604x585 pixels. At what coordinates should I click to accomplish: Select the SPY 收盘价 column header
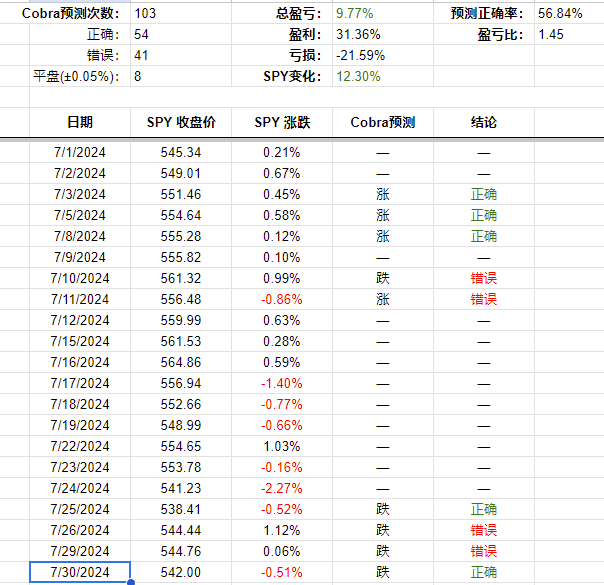pos(181,122)
